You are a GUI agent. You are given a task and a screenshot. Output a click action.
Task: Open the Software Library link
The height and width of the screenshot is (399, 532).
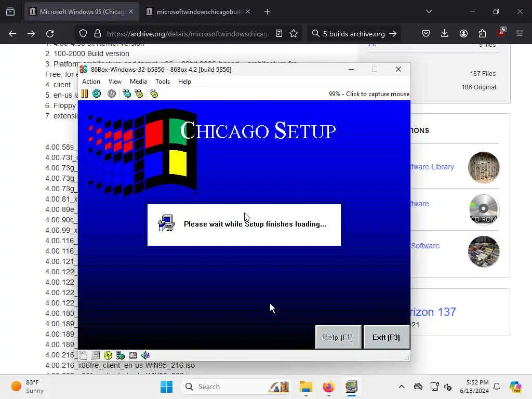tap(432, 167)
